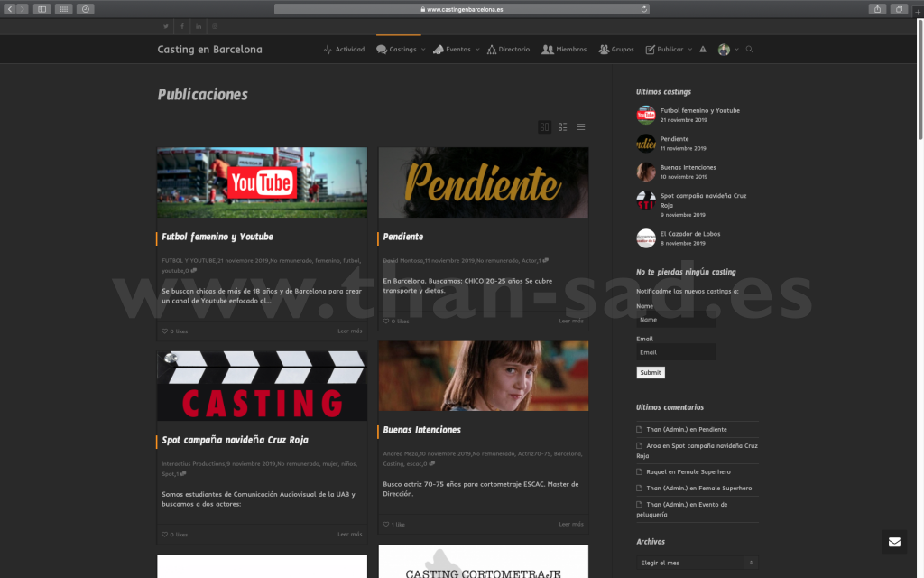Open the Actividad menu item
The image size is (924, 578).
tap(344, 50)
